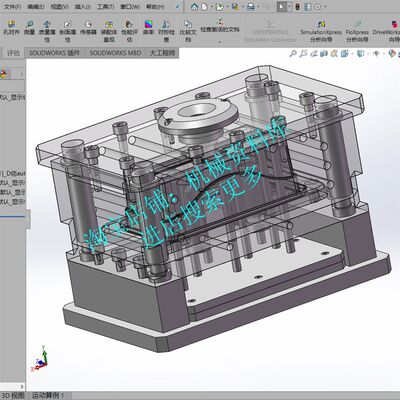
Task: Select the 测量 measure tool
Action: click(30, 28)
